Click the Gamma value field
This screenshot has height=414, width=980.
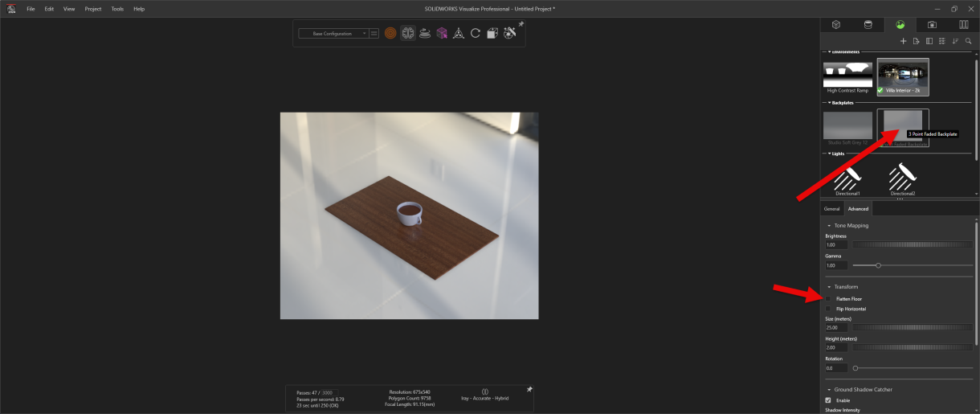click(836, 265)
